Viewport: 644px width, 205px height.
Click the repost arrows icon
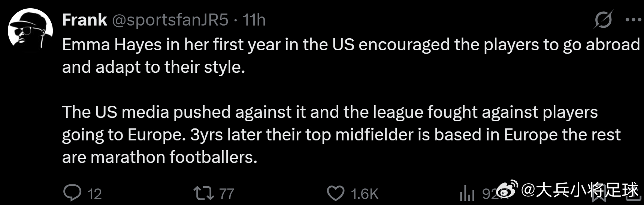click(x=203, y=193)
